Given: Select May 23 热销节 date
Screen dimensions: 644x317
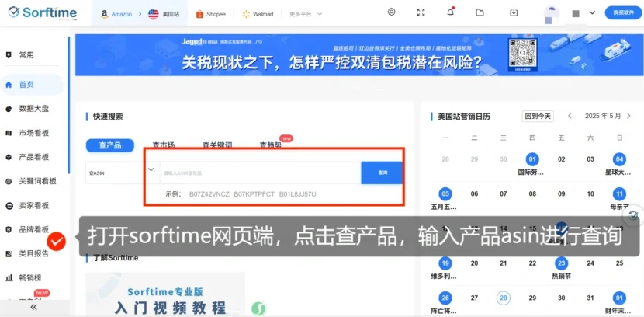Looking at the screenshot, I should 562,263.
